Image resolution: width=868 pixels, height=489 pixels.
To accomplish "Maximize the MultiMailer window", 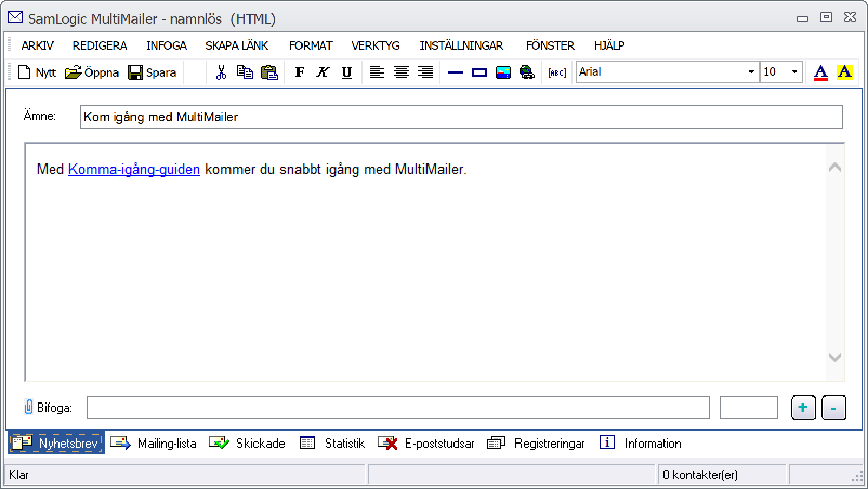I will 826,17.
